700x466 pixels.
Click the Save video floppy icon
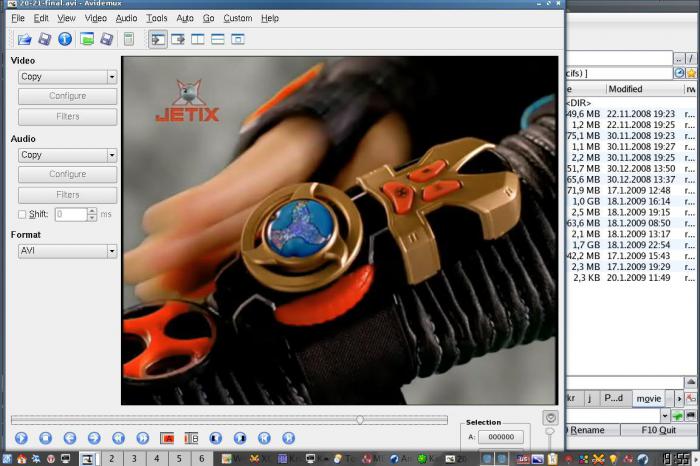[45, 39]
